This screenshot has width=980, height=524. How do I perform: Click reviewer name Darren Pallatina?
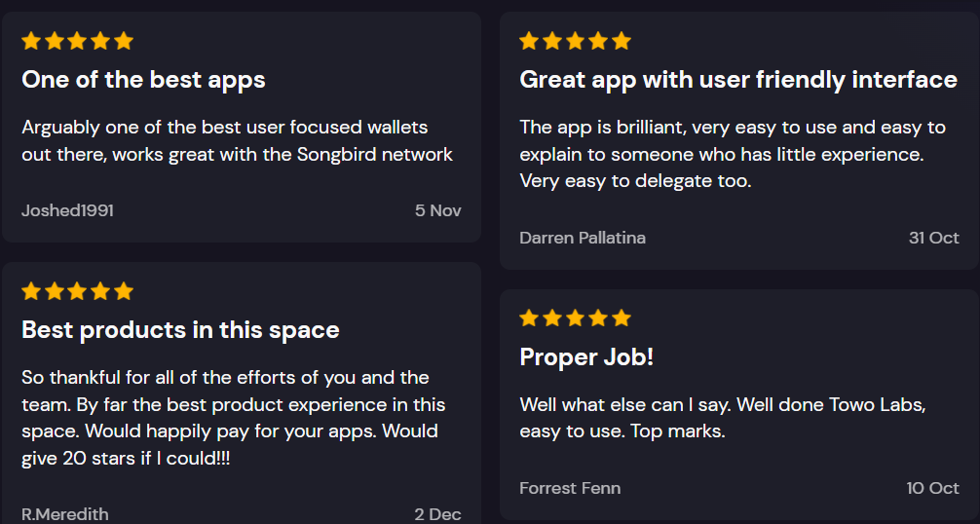click(583, 238)
